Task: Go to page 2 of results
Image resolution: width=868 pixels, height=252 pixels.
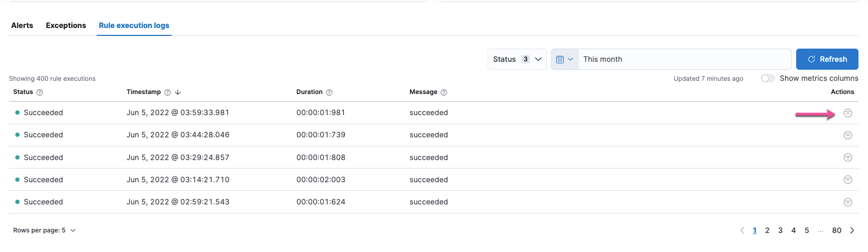Action: [767, 230]
